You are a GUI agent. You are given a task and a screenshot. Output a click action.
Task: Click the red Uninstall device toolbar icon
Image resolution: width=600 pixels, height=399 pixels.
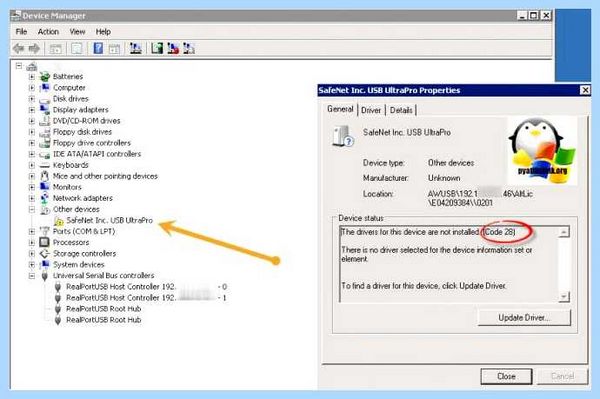(173, 48)
